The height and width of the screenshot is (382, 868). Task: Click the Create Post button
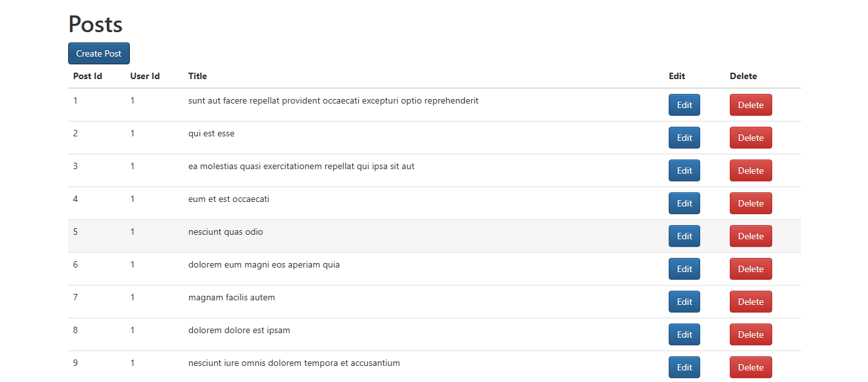pyautogui.click(x=99, y=53)
